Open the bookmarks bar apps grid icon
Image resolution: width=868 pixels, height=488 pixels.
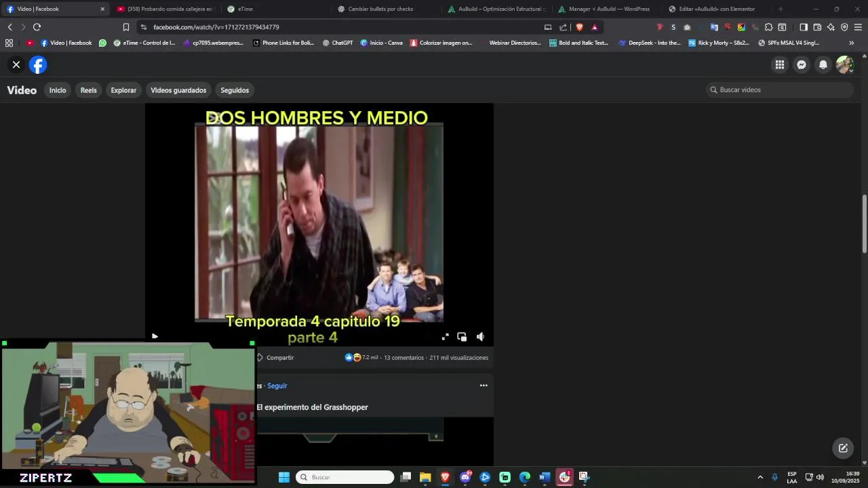(9, 43)
